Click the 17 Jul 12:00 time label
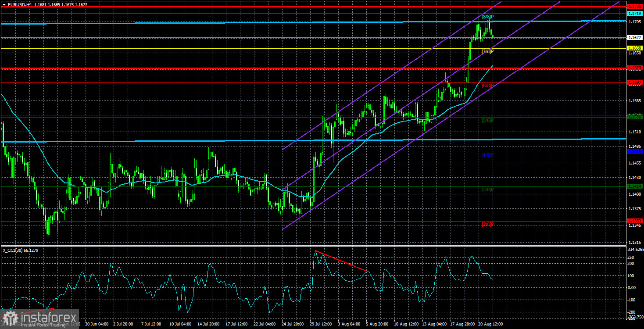This screenshot has height=329, width=644. coord(236,324)
